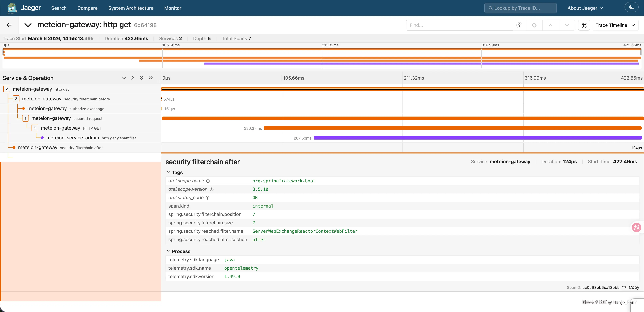This screenshot has width=644, height=312.
Task: Toggle dark mode with the moon icon
Action: [x=631, y=7]
